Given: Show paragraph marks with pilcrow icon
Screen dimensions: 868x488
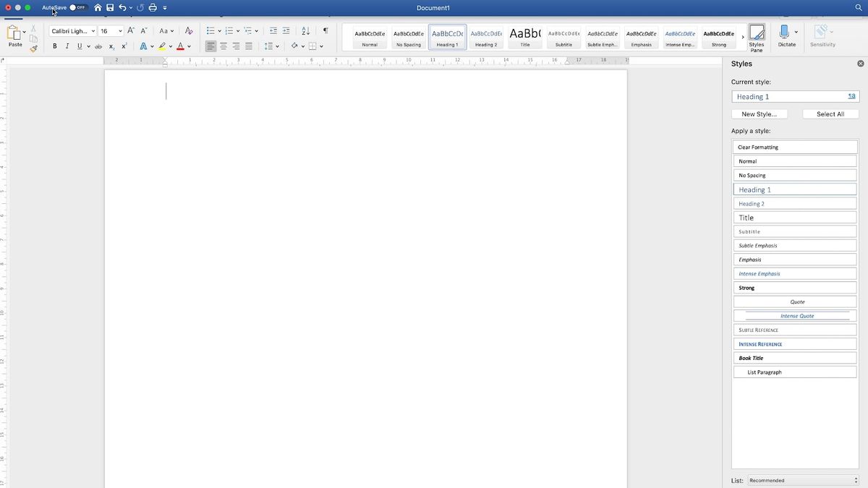Looking at the screenshot, I should pyautogui.click(x=325, y=31).
